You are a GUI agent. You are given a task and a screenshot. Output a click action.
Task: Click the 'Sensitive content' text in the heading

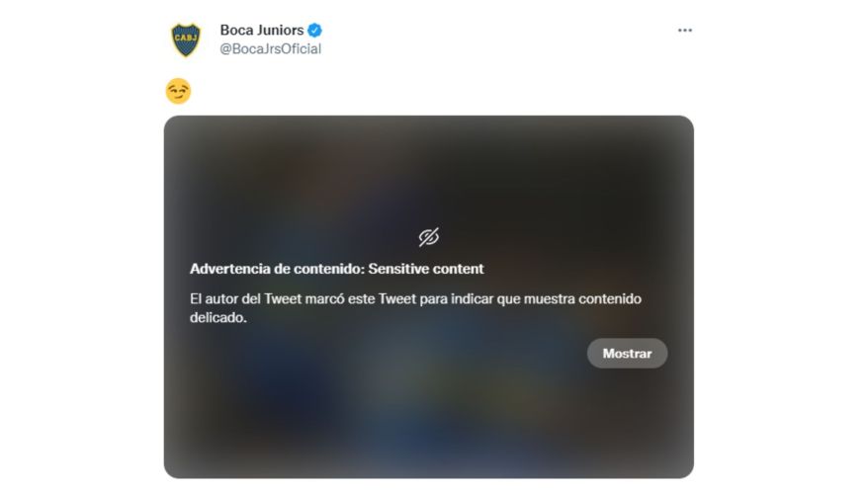pyautogui.click(x=426, y=269)
